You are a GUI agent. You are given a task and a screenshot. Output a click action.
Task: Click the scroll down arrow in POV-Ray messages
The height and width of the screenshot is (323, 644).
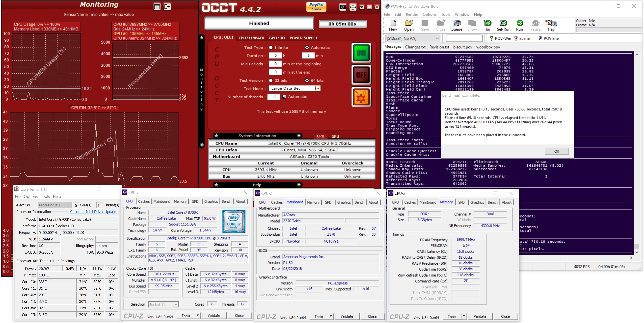pos(637,252)
